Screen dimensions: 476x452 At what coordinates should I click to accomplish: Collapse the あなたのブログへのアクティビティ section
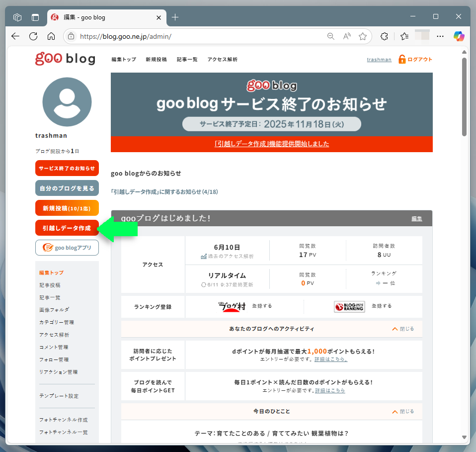click(402, 329)
